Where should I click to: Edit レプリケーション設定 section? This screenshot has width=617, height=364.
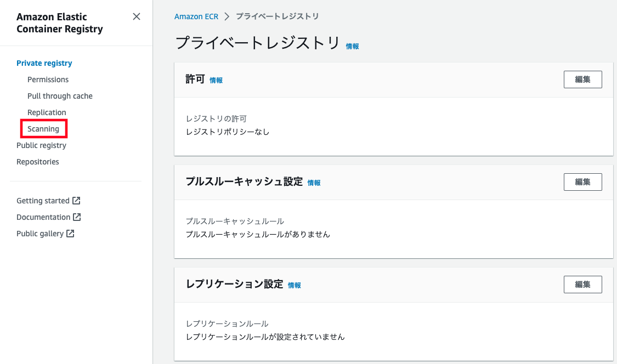click(582, 285)
